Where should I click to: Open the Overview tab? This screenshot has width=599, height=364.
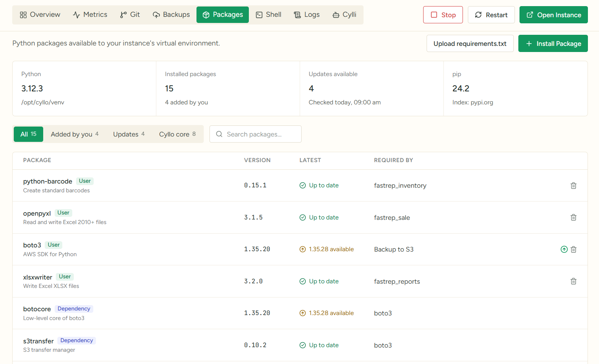click(x=40, y=15)
